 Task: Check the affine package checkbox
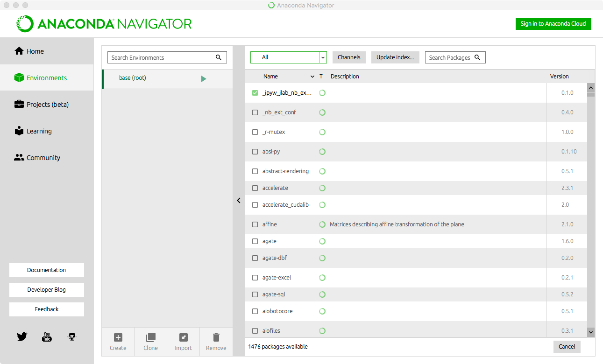(x=255, y=224)
